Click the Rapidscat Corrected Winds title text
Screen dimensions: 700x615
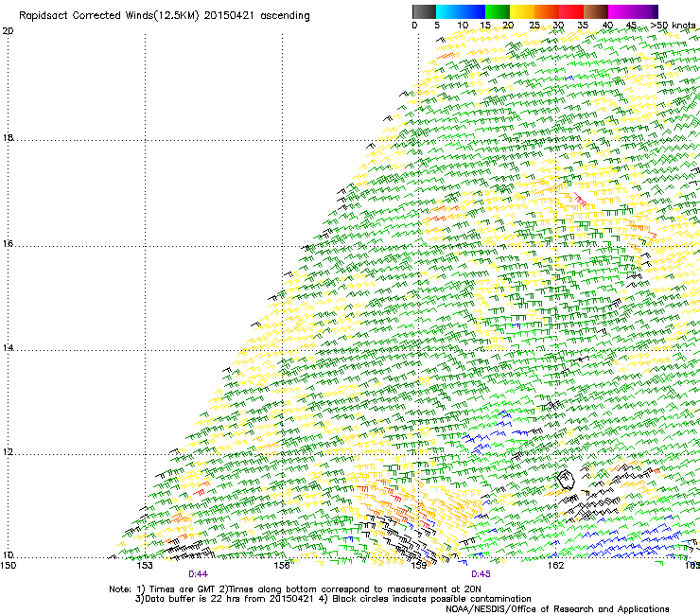165,16
